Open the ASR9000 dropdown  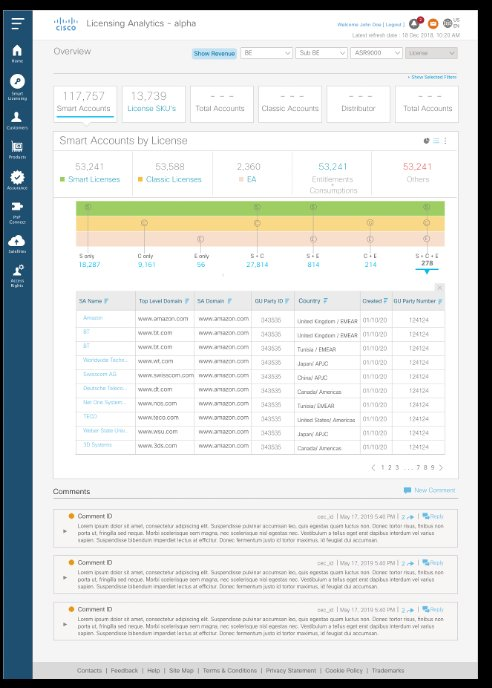click(x=376, y=53)
